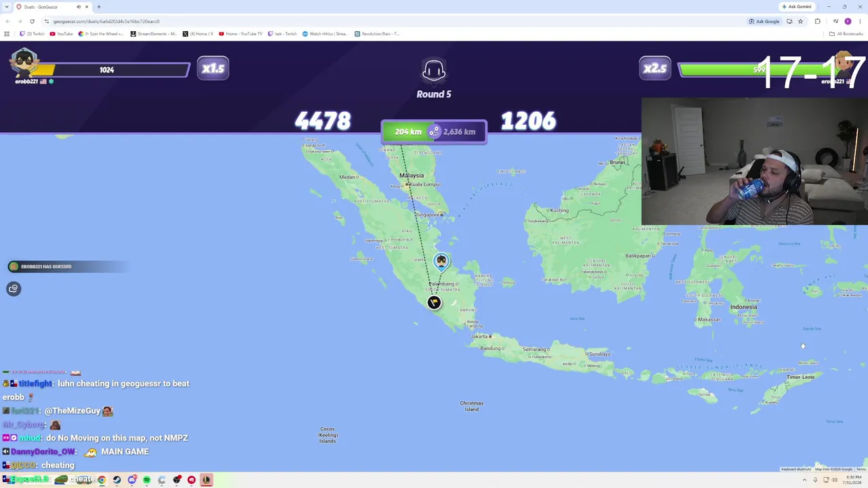Open the YouTube bookmark
Viewport: 868px width, 488px height.
tap(61, 34)
